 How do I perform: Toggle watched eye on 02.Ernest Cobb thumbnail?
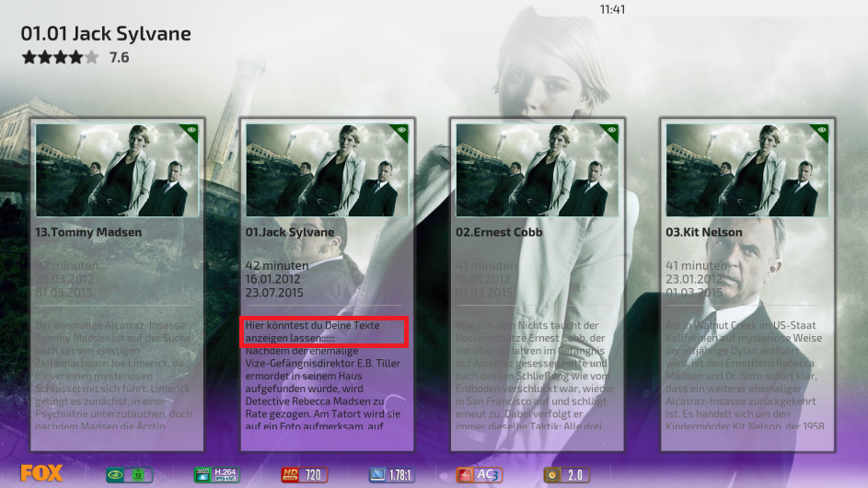coord(611,130)
